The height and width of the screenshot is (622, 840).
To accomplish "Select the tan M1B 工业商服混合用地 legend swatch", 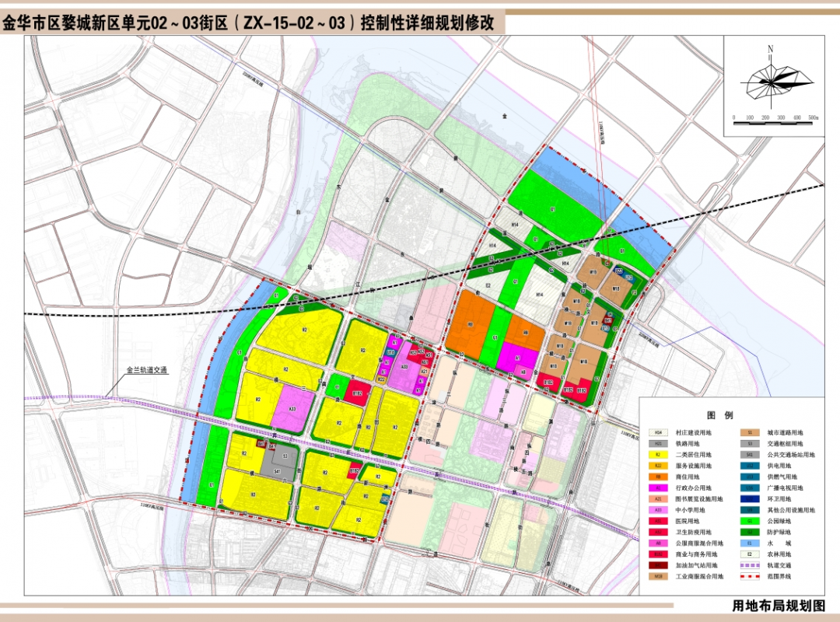I will tap(658, 577).
